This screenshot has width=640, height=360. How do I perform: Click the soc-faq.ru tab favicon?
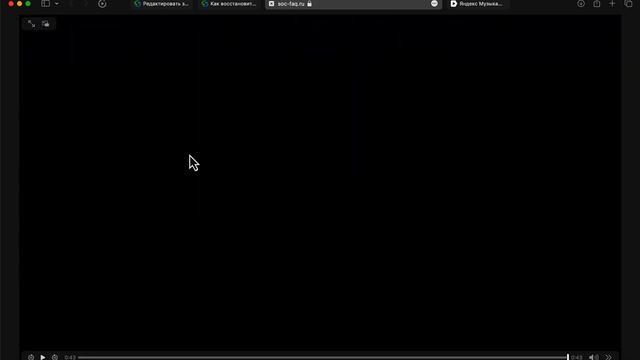point(271,4)
